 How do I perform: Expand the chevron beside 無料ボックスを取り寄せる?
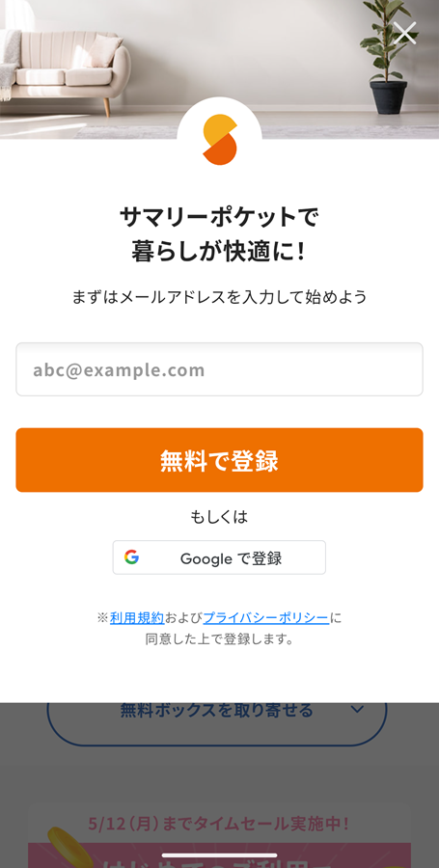point(358,709)
